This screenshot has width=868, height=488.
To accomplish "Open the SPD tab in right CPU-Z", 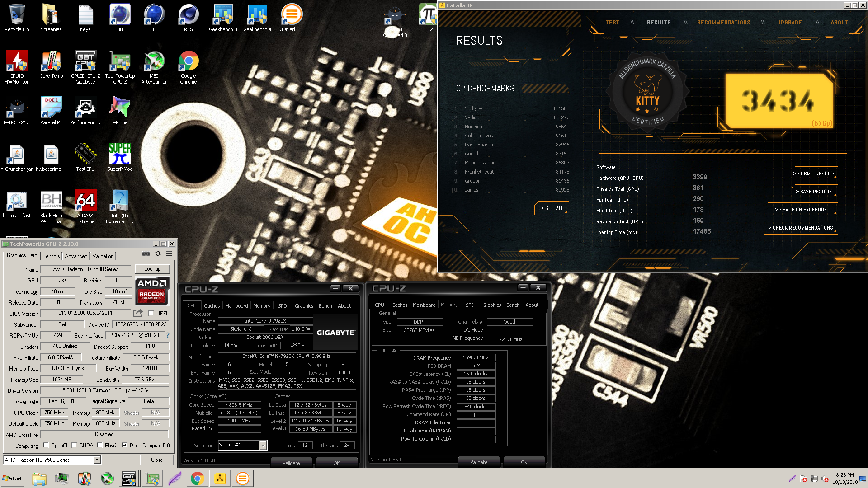I will pos(470,305).
